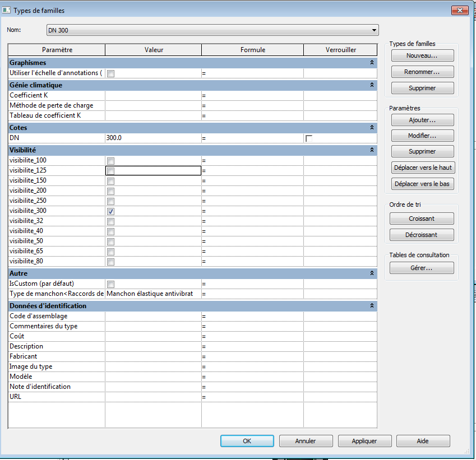476x460 pixels.
Task: Click Ajouter to add a parameter
Action: (422, 120)
